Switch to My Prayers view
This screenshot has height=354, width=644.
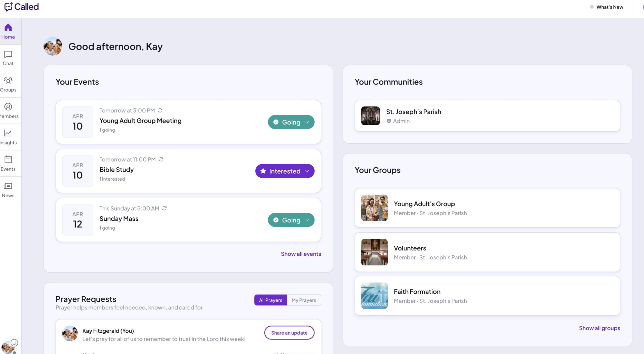coord(303,300)
